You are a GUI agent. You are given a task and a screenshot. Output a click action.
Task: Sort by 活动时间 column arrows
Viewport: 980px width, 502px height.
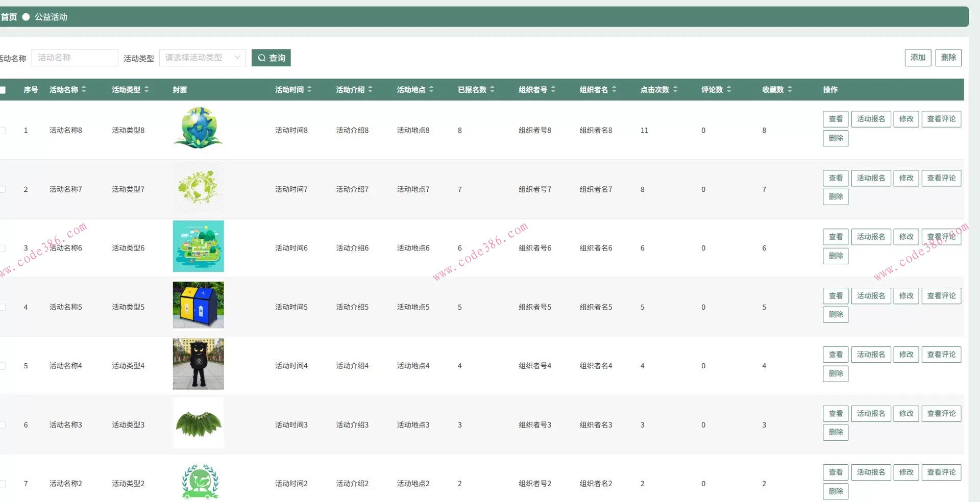pyautogui.click(x=309, y=89)
